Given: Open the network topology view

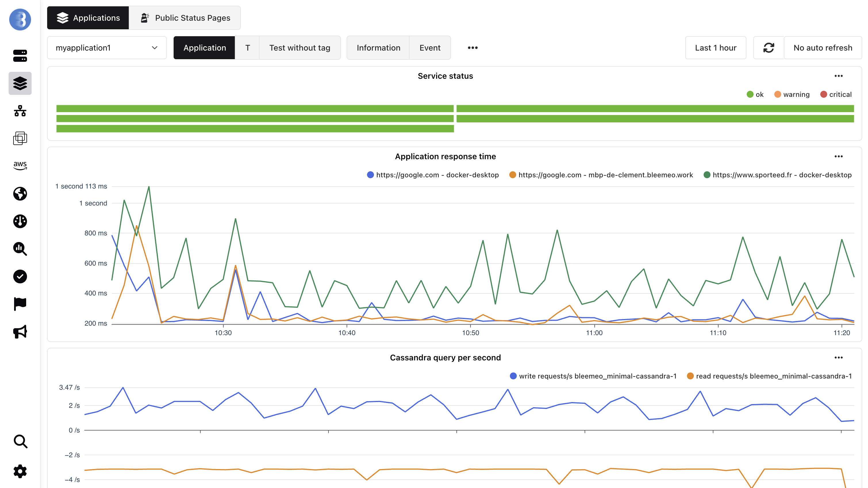Looking at the screenshot, I should pos(20,111).
